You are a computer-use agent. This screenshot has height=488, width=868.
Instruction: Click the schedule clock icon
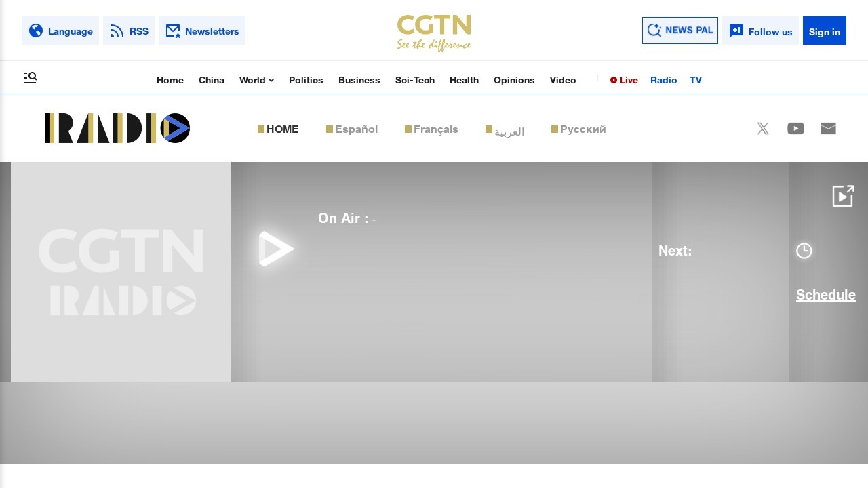(804, 251)
